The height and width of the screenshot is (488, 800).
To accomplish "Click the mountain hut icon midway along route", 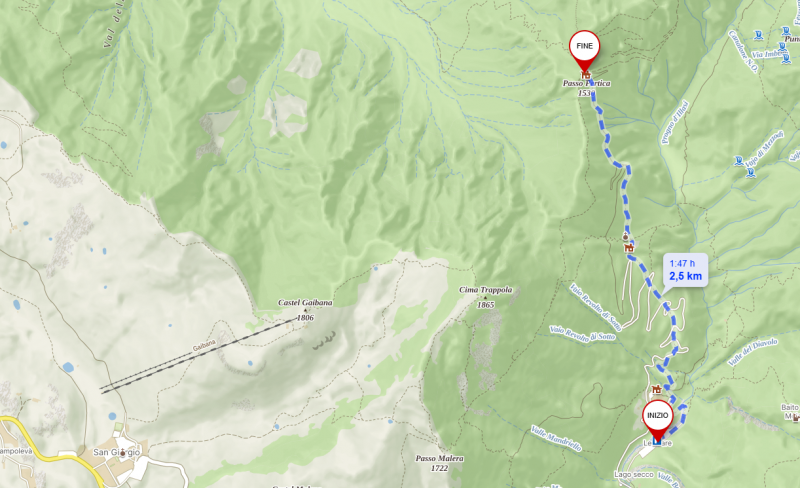I will click(629, 248).
